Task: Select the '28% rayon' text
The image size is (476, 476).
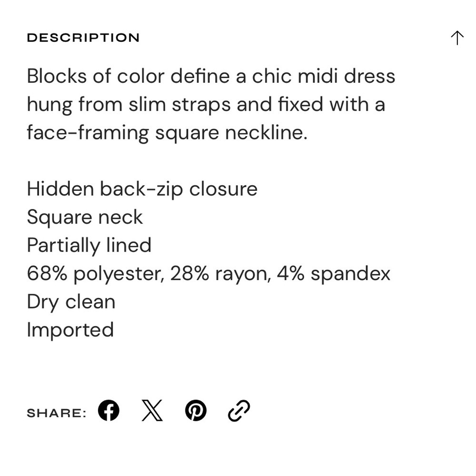Action: [220, 274]
